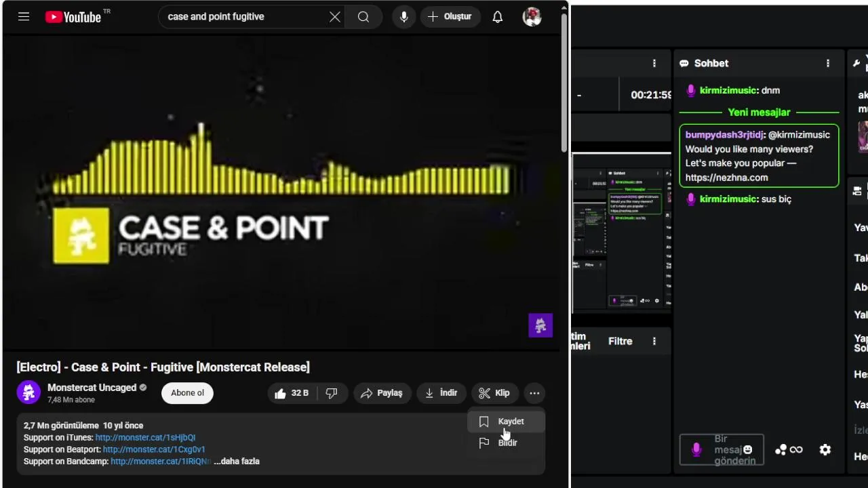The height and width of the screenshot is (488, 868).
Task: Open the emoji picker in the chat input
Action: (x=747, y=450)
